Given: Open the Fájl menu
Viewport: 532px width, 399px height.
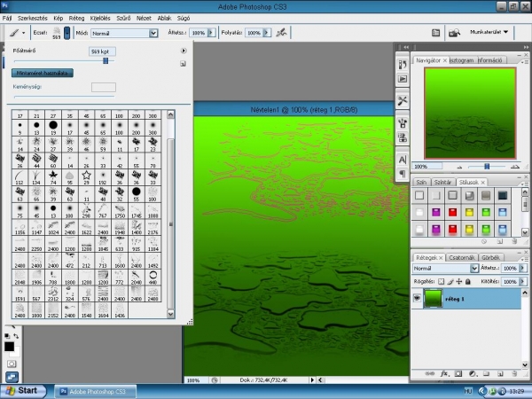Looking at the screenshot, I should click(x=7, y=18).
